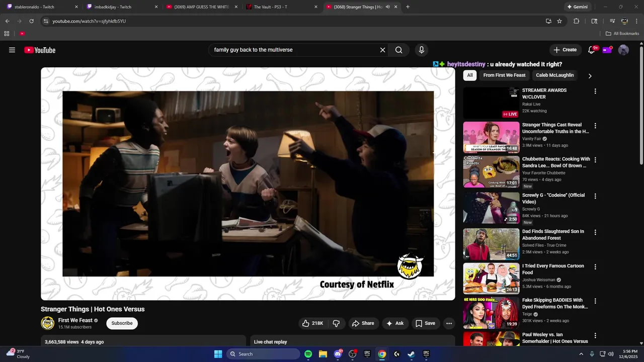
Task: Click the Windows taskbar Search box
Action: [x=263, y=354]
